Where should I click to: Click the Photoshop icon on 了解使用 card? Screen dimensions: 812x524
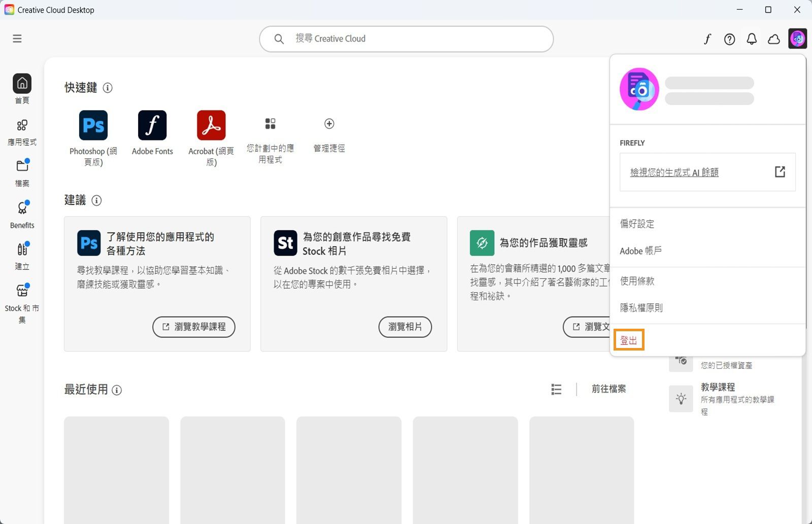[x=89, y=243]
